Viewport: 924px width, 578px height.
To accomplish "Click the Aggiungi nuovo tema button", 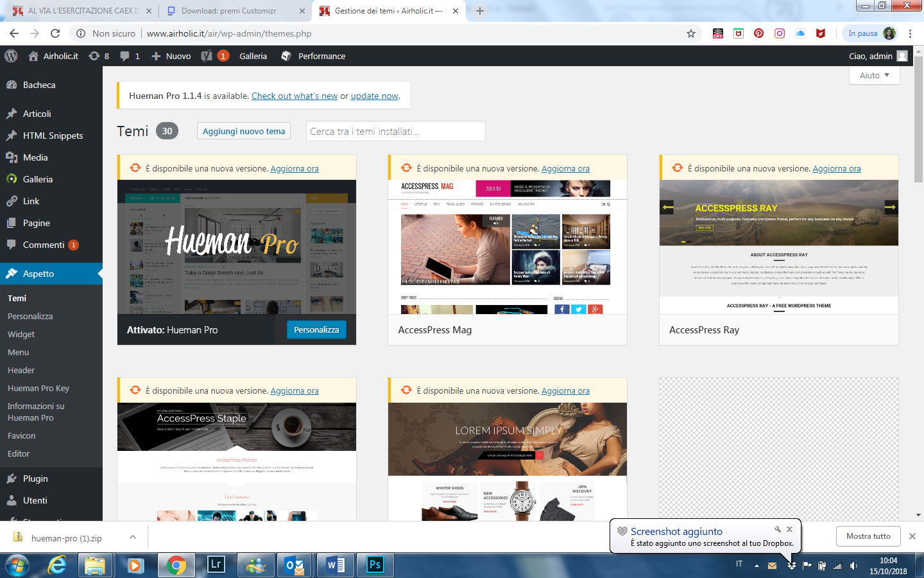I will [x=243, y=131].
